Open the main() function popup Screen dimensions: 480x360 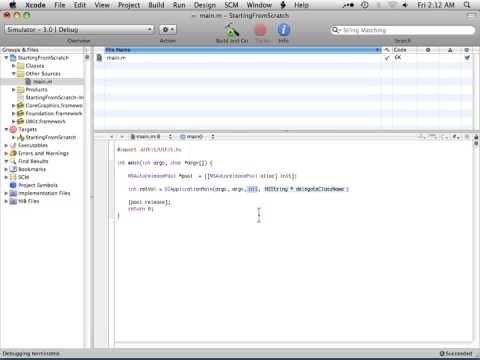(x=197, y=137)
